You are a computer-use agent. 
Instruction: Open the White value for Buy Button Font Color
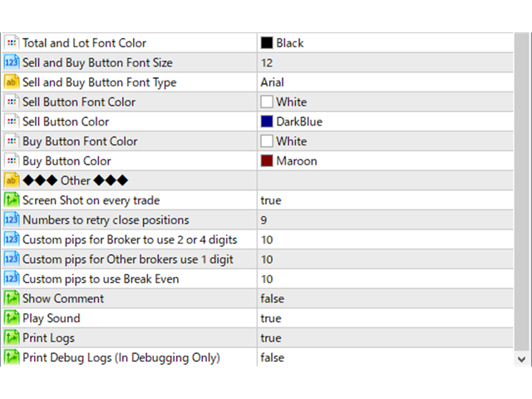(385, 141)
